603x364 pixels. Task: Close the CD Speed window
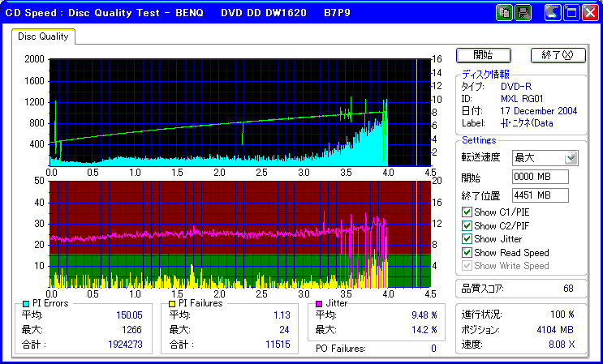point(590,13)
